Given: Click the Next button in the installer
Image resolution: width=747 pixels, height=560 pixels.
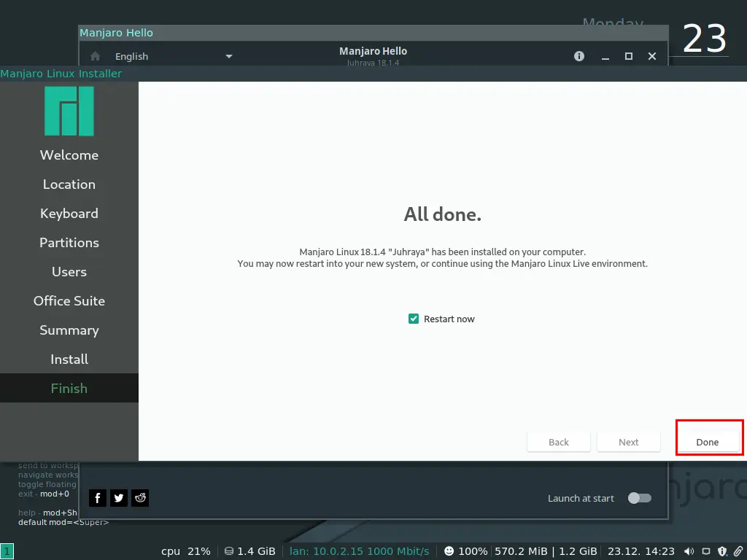Looking at the screenshot, I should point(628,442).
